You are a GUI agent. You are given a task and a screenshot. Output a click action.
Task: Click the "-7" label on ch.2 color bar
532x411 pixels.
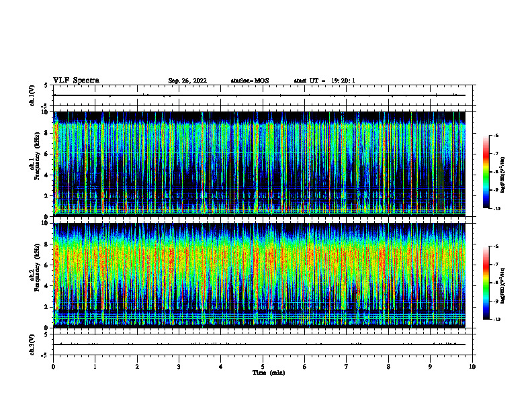(x=496, y=265)
